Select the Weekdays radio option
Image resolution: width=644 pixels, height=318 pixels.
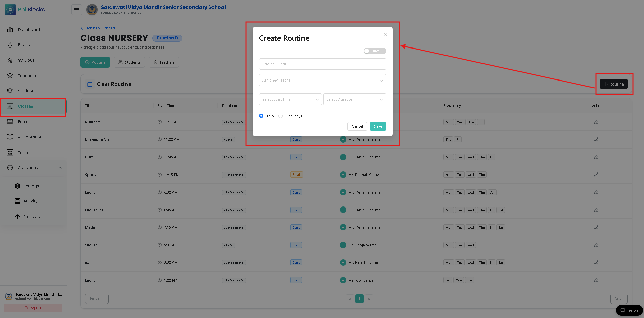(280, 116)
